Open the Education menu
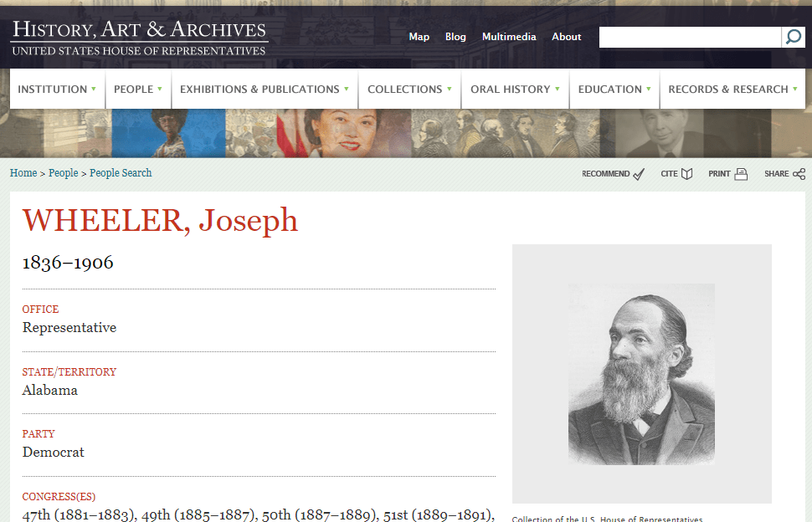812x522 pixels. pyautogui.click(x=614, y=89)
